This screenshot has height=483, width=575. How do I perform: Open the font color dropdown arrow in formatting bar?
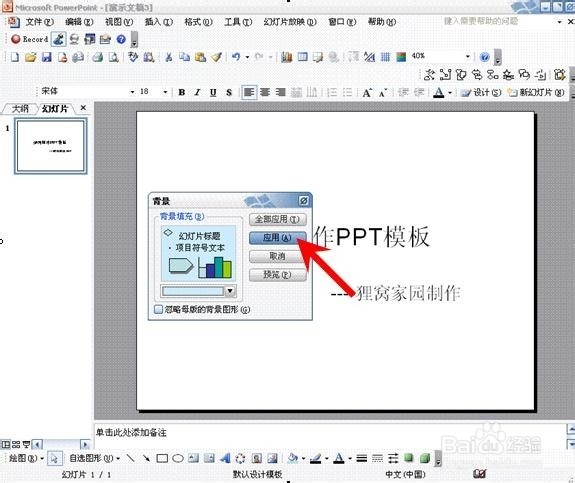click(x=450, y=92)
